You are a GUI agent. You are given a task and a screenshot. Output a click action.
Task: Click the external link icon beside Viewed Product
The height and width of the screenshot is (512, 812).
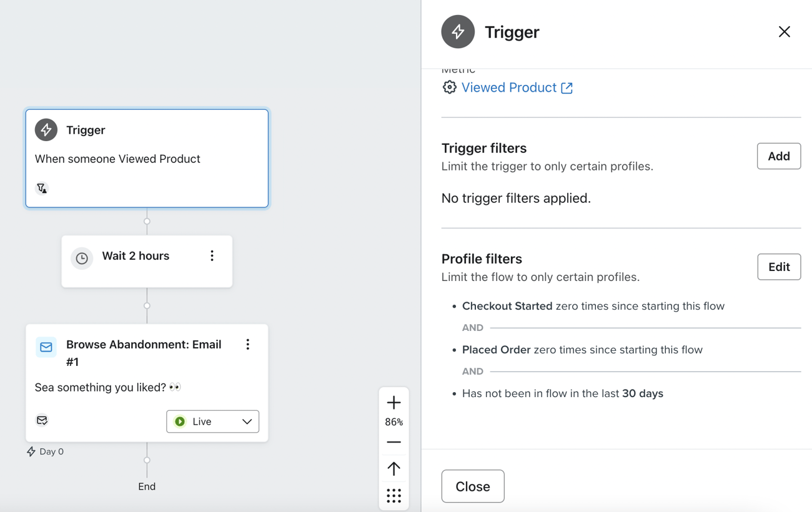(567, 88)
